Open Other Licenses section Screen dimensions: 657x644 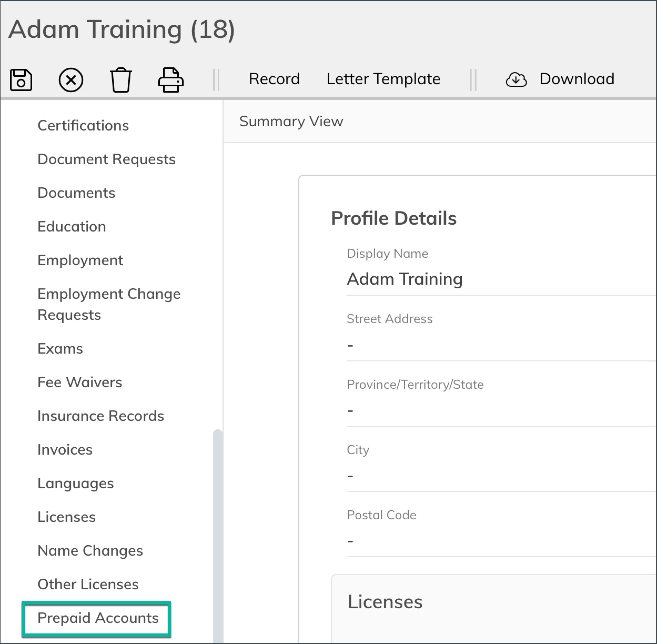(88, 585)
